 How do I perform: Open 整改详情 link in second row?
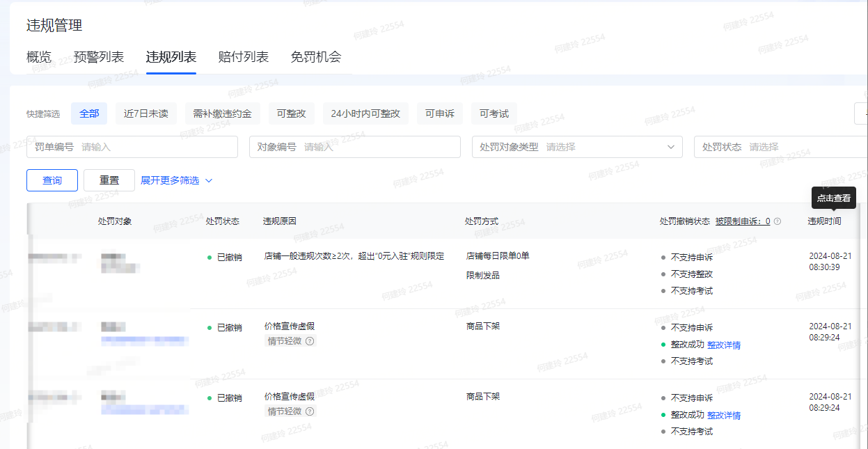pos(724,345)
